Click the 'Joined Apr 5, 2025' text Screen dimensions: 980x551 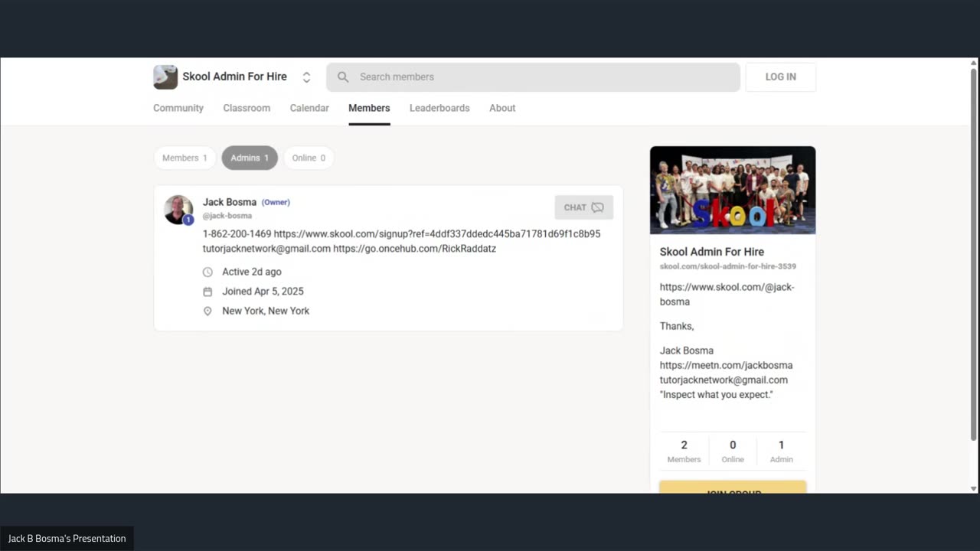pyautogui.click(x=263, y=292)
